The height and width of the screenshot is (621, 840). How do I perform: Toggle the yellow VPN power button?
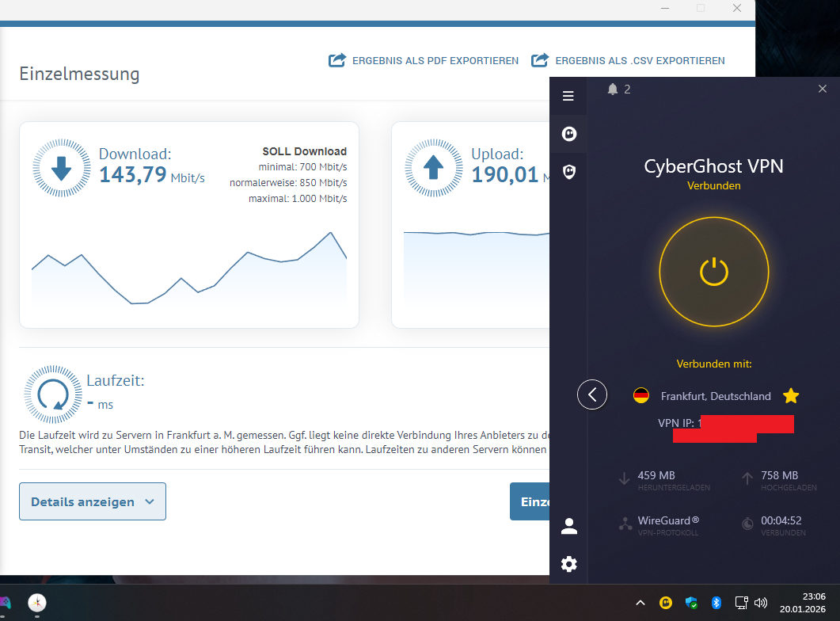click(713, 272)
